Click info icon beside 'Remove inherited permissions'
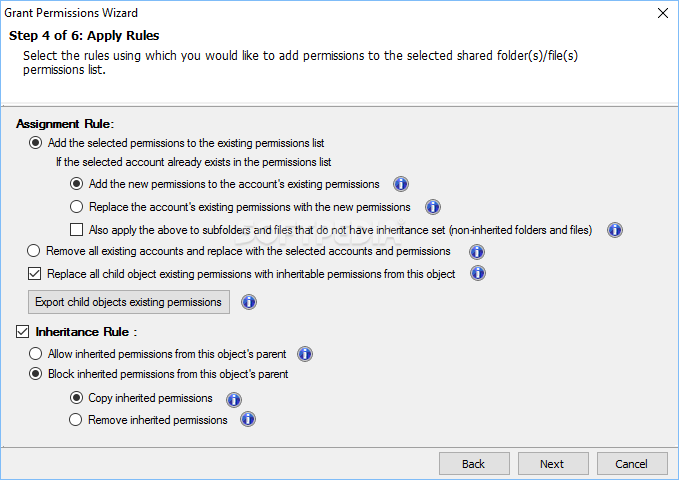The image size is (679, 480). click(248, 419)
